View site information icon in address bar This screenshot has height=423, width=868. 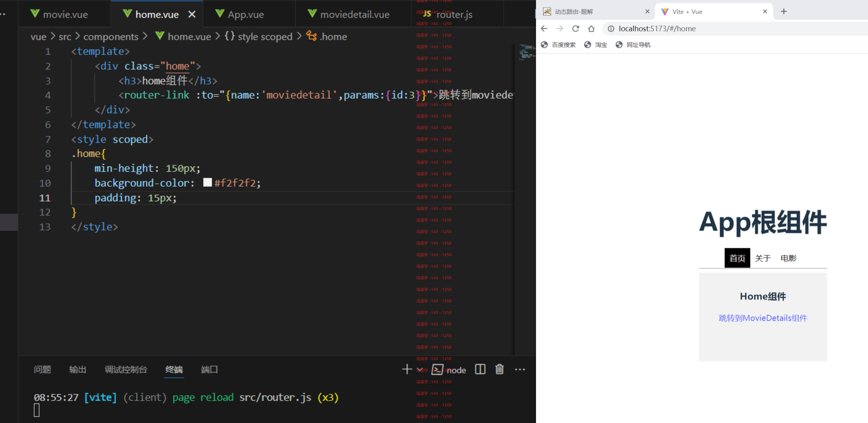pos(611,29)
